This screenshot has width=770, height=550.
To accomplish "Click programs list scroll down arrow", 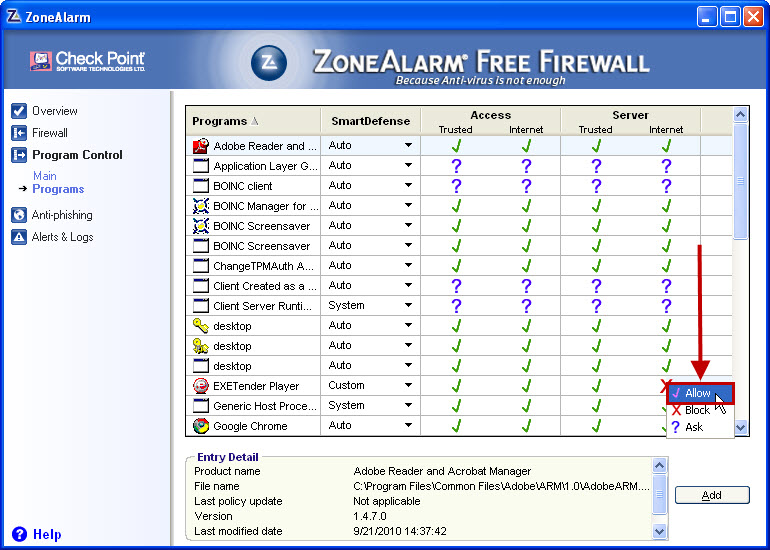I will tap(741, 428).
